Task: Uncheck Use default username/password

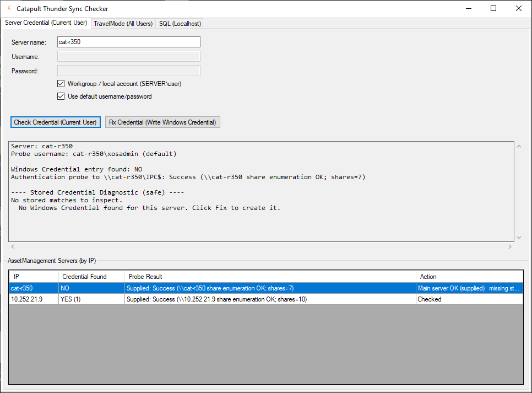Action: 61,96
